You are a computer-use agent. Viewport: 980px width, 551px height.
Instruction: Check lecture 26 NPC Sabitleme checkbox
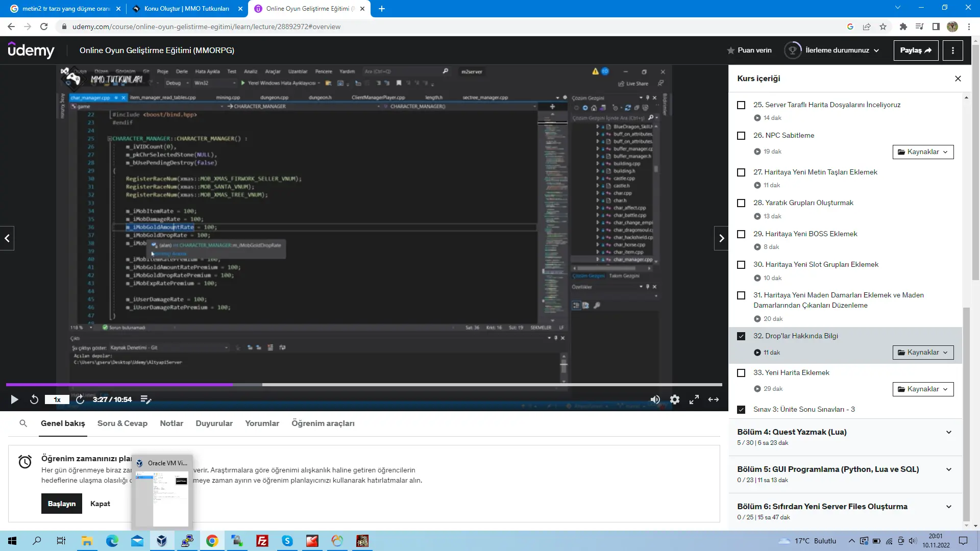click(741, 136)
